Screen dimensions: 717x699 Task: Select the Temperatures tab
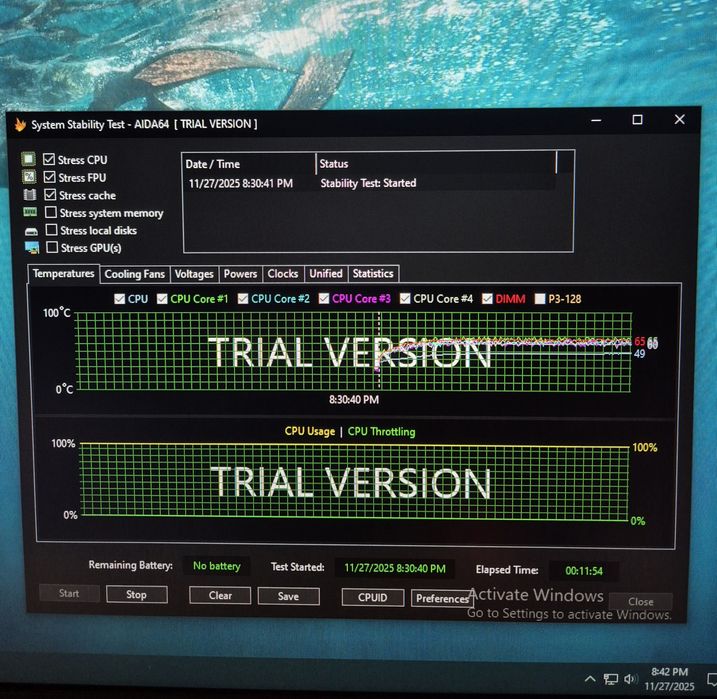[64, 273]
